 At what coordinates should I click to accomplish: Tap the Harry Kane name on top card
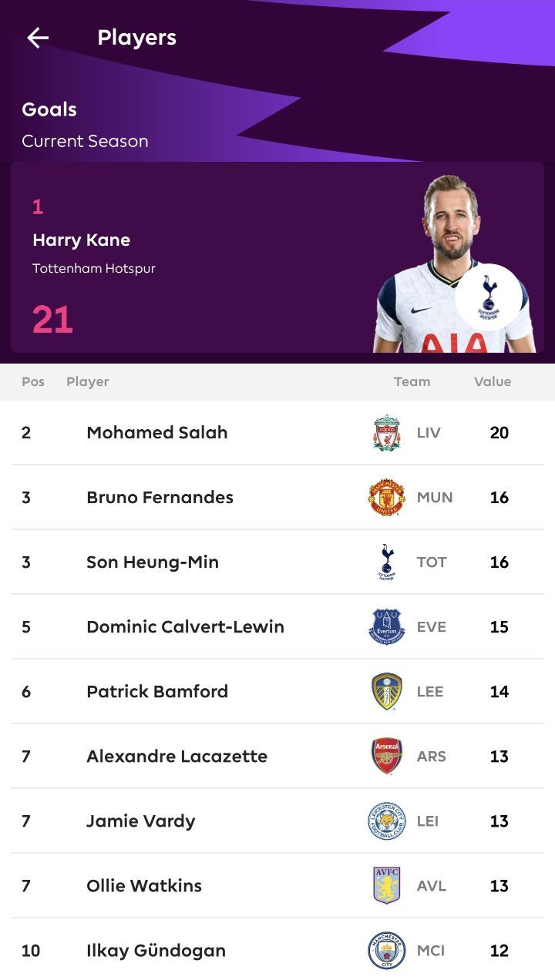coord(81,240)
